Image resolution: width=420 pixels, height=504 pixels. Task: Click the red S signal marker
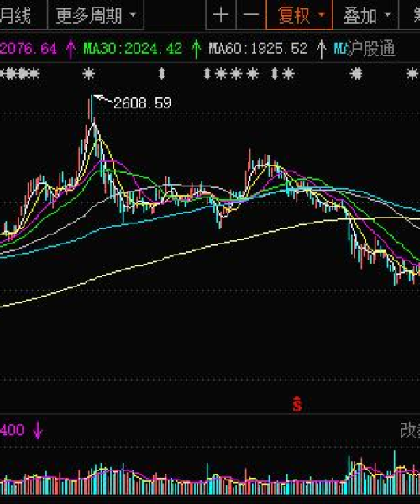(x=297, y=404)
